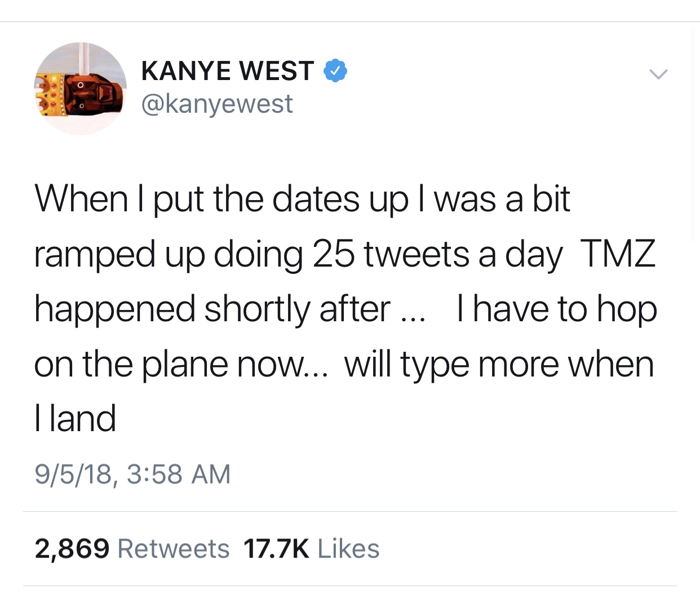Click tweet line starting 'When I put'
The width and height of the screenshot is (700, 598).
click(x=303, y=200)
